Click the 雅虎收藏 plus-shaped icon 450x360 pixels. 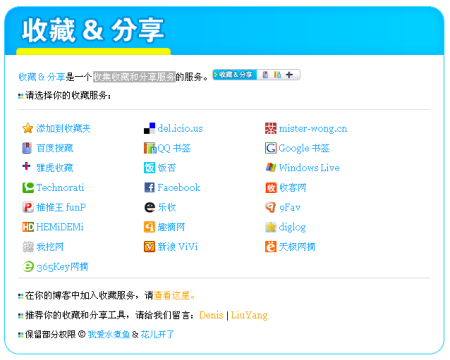point(26,166)
